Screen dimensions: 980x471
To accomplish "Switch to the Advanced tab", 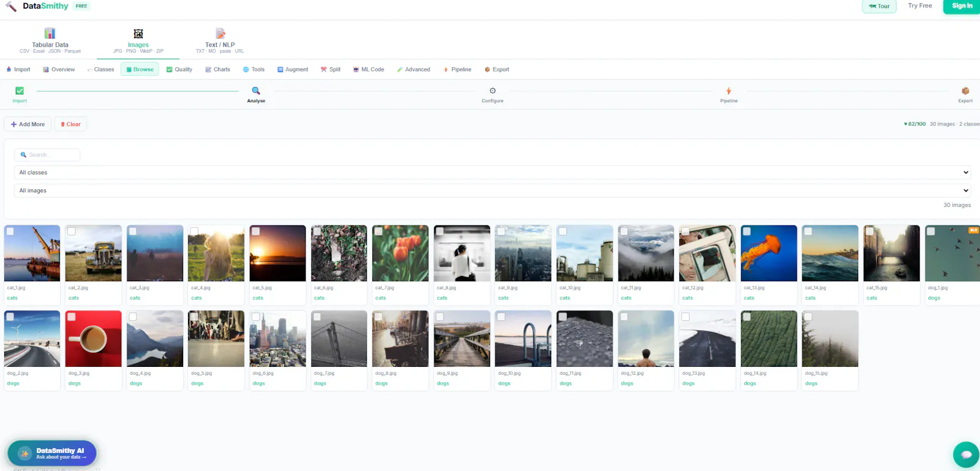I will [x=413, y=69].
